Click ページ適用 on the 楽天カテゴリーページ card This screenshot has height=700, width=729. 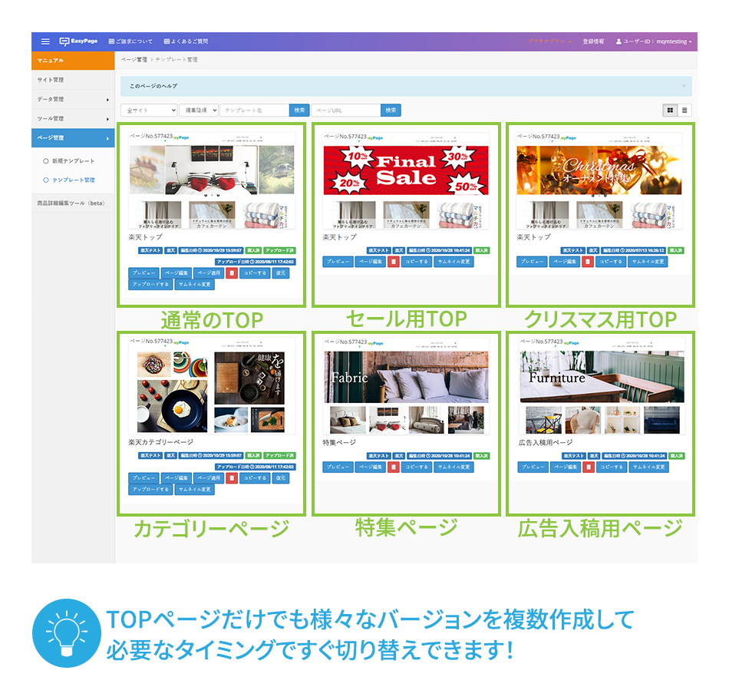coord(209,478)
